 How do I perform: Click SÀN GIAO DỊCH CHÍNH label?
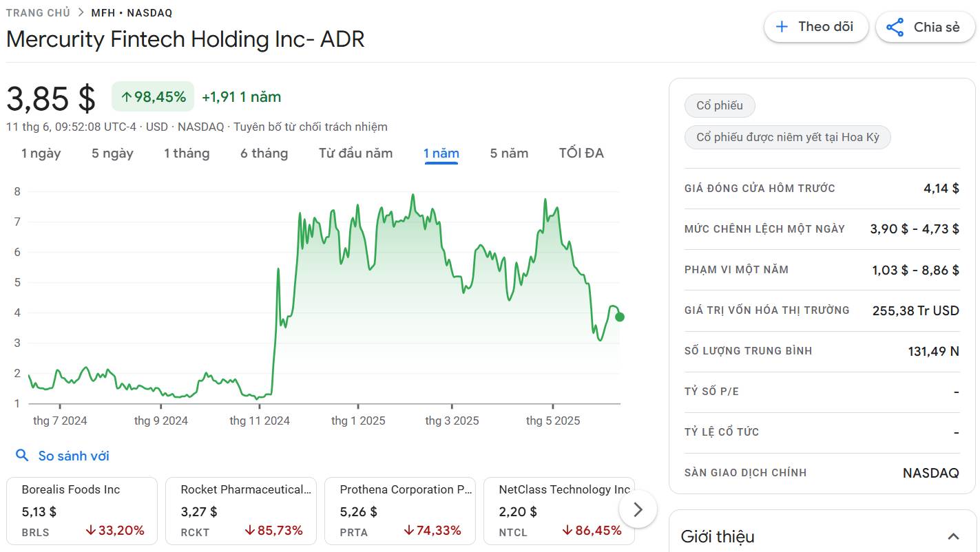click(x=745, y=473)
